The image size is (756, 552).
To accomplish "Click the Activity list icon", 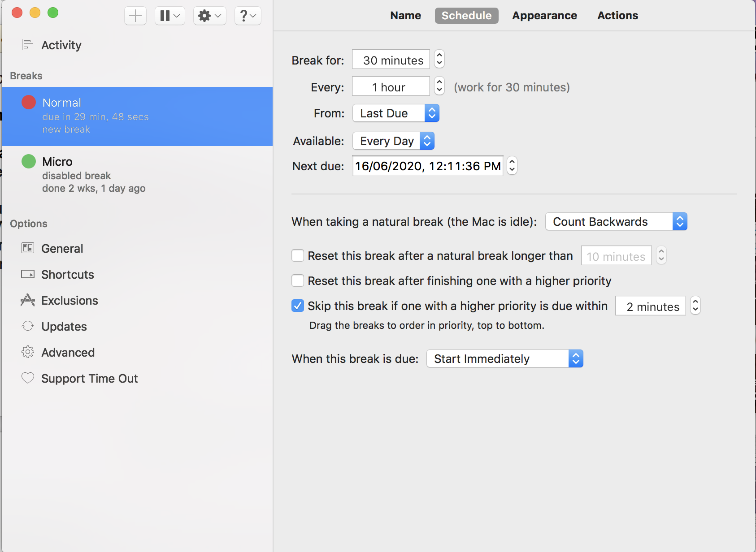I will click(x=28, y=45).
